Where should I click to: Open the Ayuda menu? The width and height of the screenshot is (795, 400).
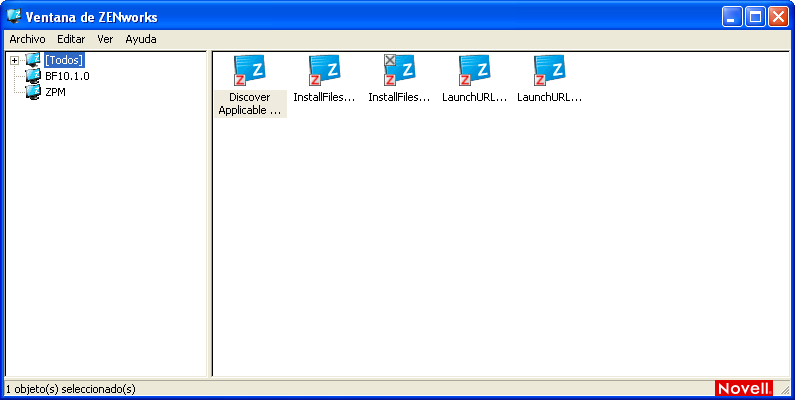141,39
